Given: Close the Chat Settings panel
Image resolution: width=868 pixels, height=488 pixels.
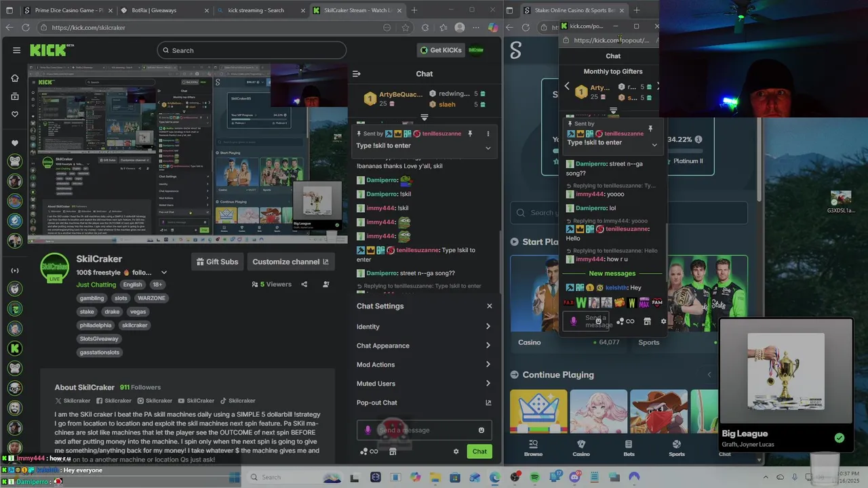Looking at the screenshot, I should 489,306.
